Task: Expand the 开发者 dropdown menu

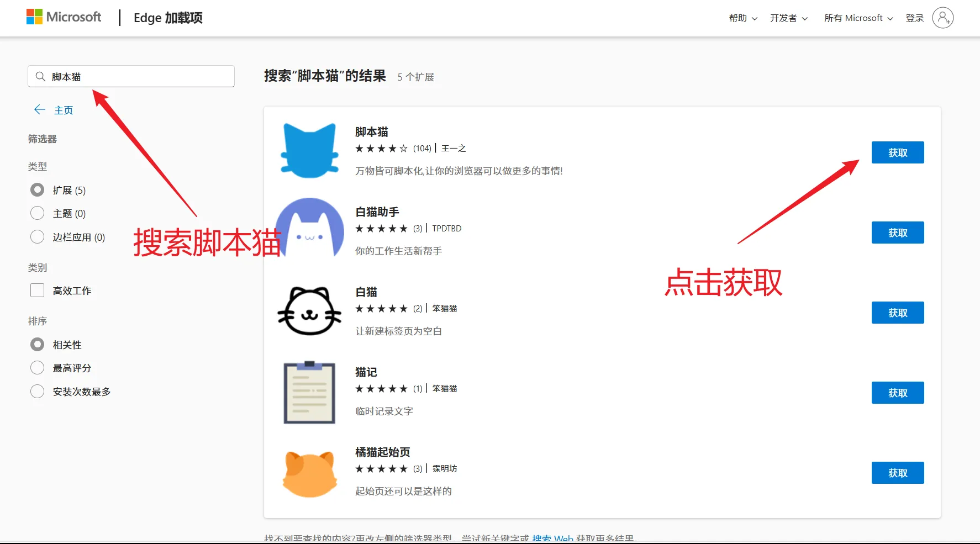Action: 789,18
